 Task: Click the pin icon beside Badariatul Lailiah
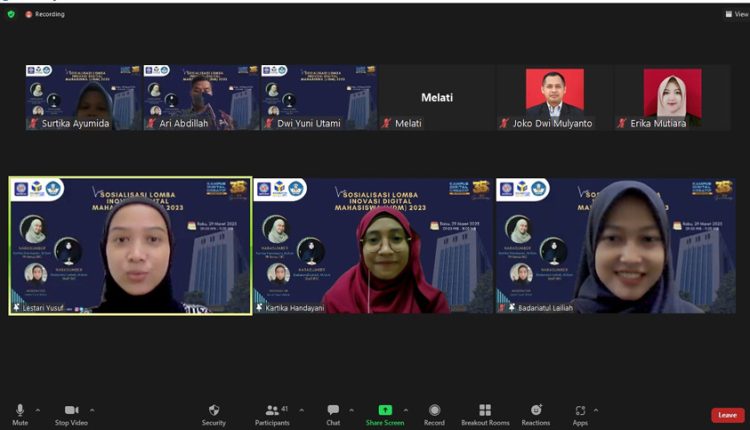512,308
